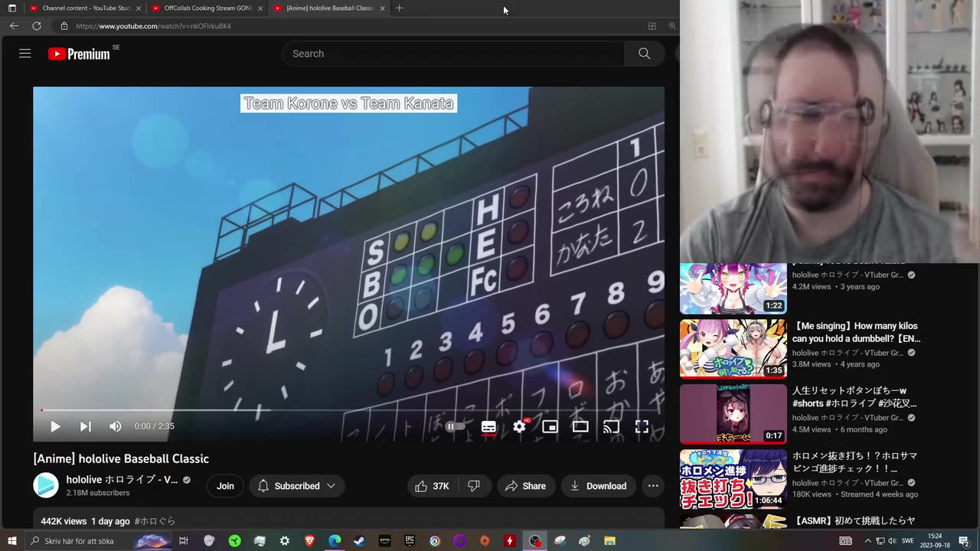Open Microsoft Edge from taskbar

coord(335,541)
